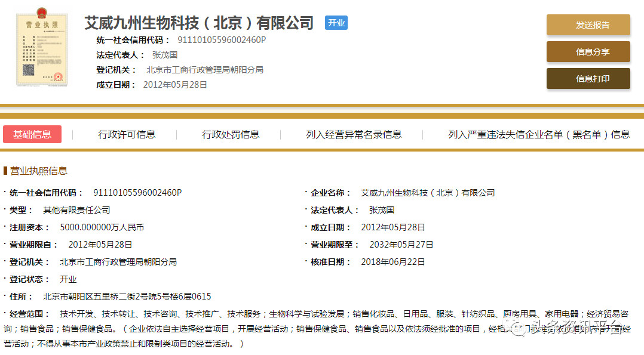This screenshot has width=644, height=355.
Task: Click the 注册资本 value 5000.000000万人民币
Action: point(102,227)
